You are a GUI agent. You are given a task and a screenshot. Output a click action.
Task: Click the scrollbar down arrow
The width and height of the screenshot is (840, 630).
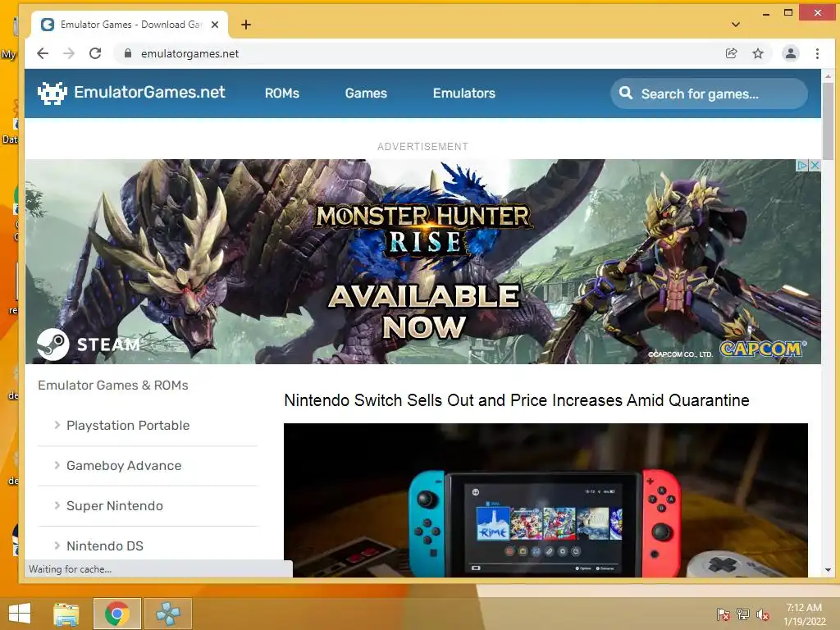point(829,571)
